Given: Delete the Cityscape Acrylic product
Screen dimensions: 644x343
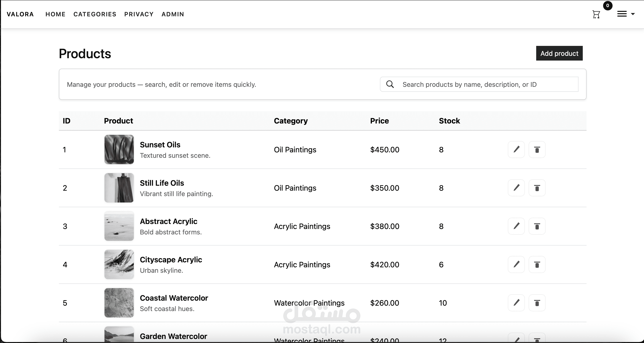Looking at the screenshot, I should click(x=537, y=264).
